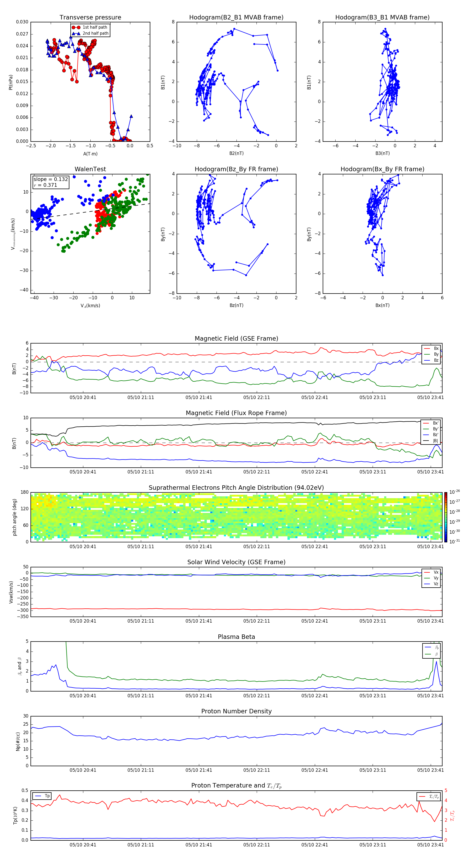Click the "Hodogram(Bz_By FR frame)" title

(x=236, y=169)
